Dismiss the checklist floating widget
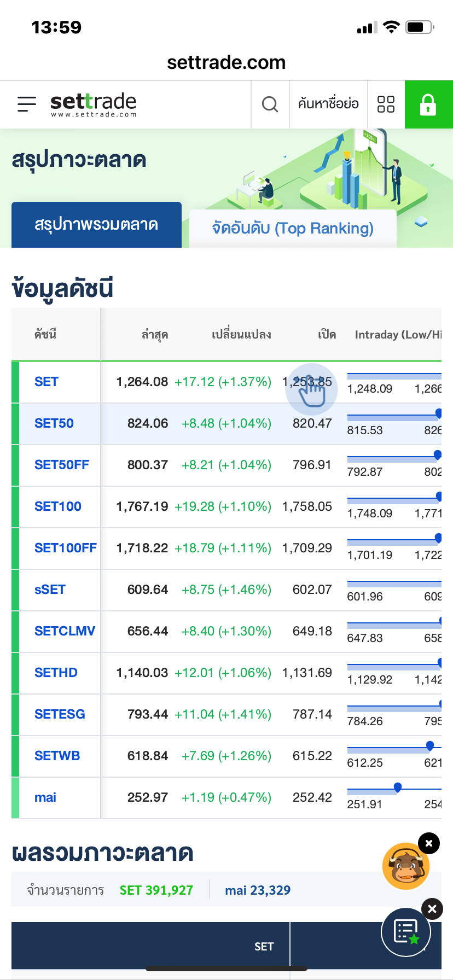The height and width of the screenshot is (980, 453). pyautogui.click(x=432, y=909)
